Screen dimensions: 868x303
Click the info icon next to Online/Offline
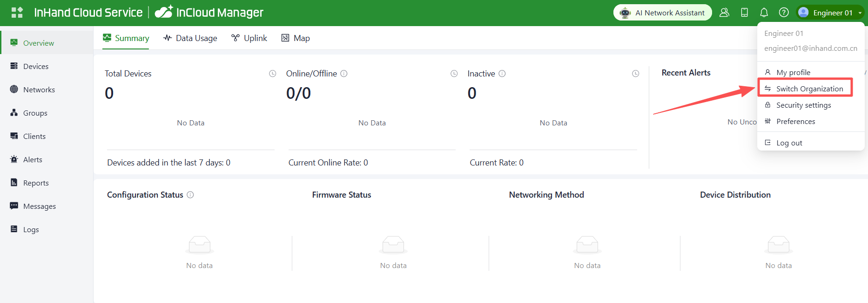tap(344, 74)
